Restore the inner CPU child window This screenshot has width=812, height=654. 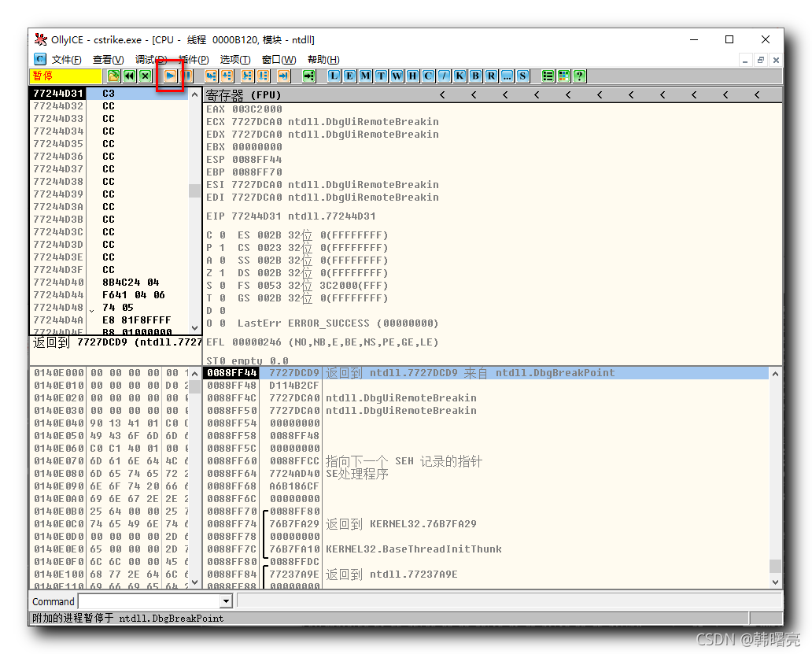[x=760, y=60]
